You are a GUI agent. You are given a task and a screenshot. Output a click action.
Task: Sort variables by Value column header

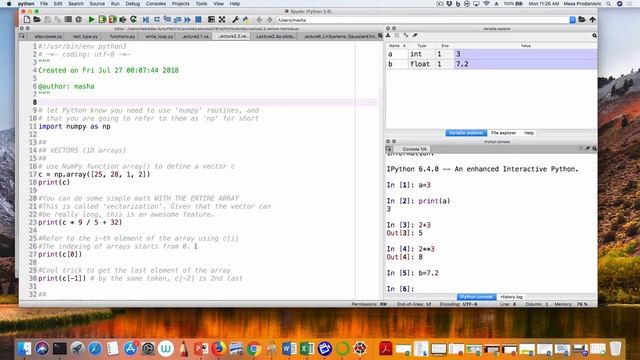tap(526, 46)
